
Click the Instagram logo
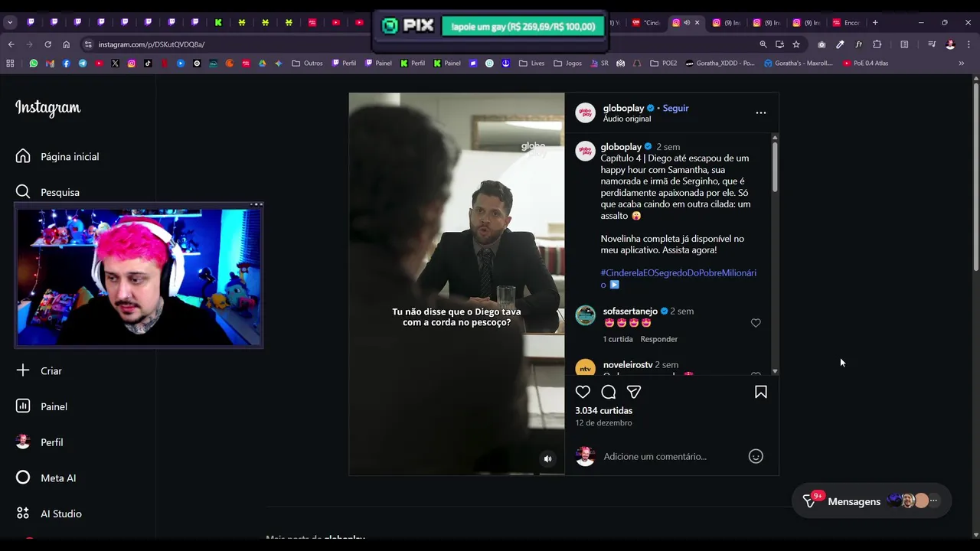(47, 108)
